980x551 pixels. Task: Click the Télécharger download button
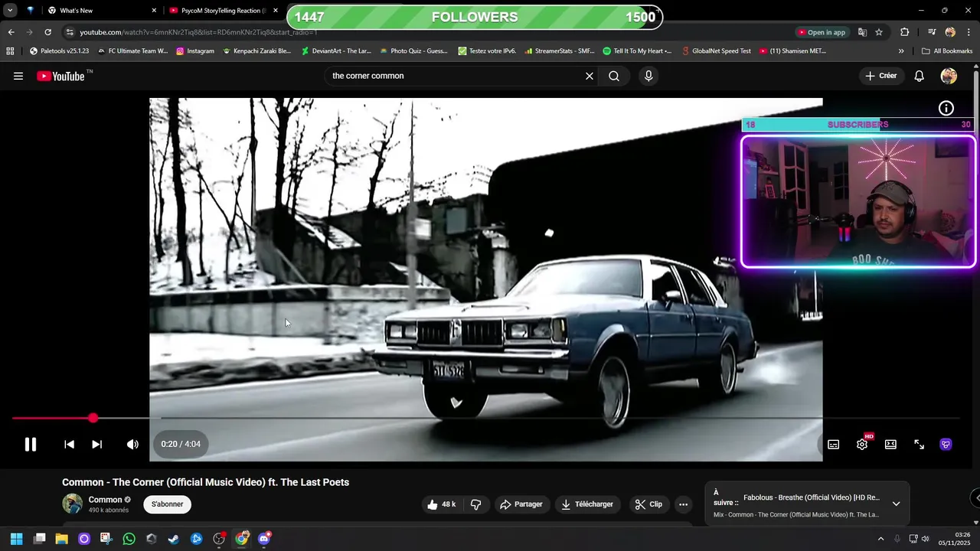(587, 504)
